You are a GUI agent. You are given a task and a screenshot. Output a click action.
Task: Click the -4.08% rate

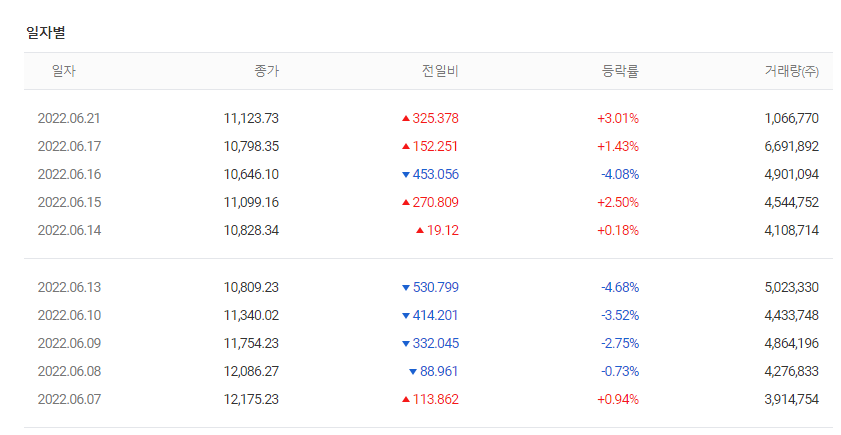[620, 174]
